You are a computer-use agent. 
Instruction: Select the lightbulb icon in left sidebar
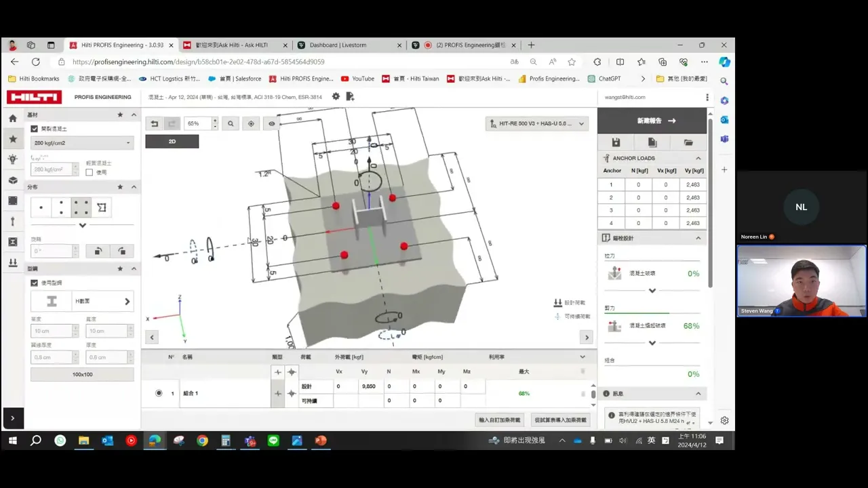click(12, 159)
